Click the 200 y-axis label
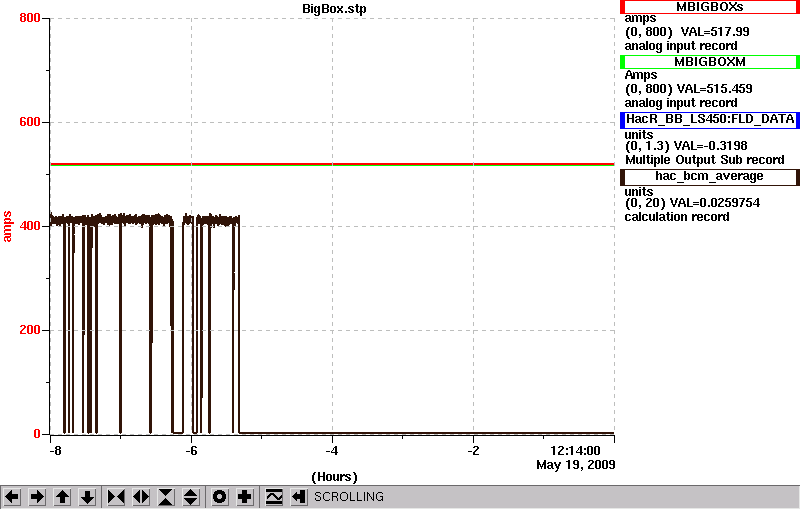This screenshot has height=509, width=800. coord(30,329)
